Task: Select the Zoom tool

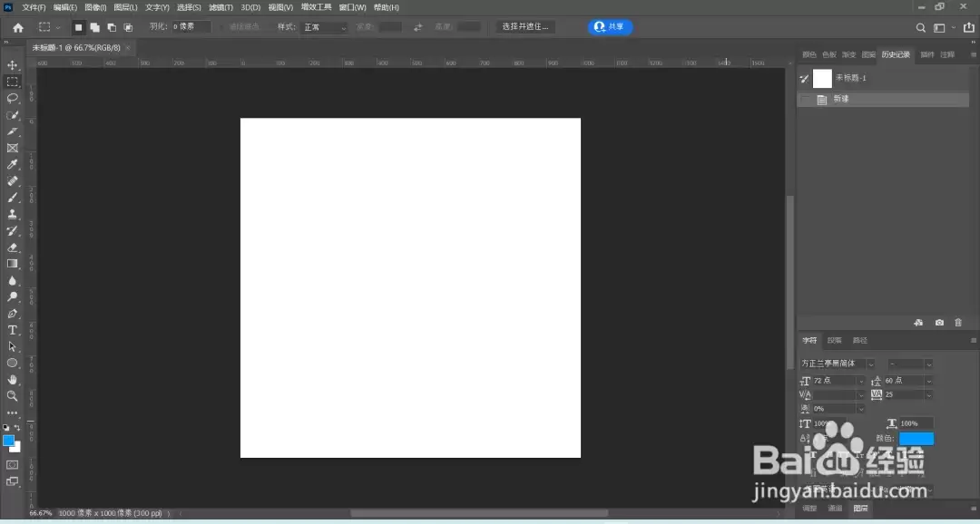Action: tap(12, 396)
